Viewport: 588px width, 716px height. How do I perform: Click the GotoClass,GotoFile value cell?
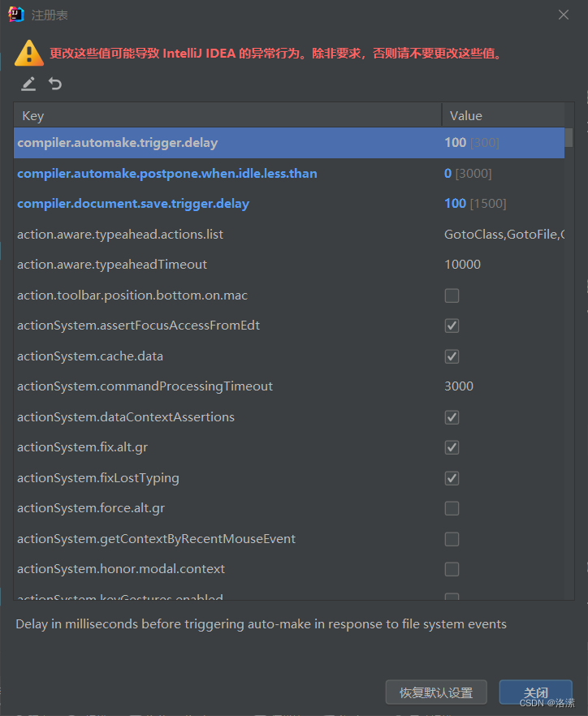pos(504,235)
